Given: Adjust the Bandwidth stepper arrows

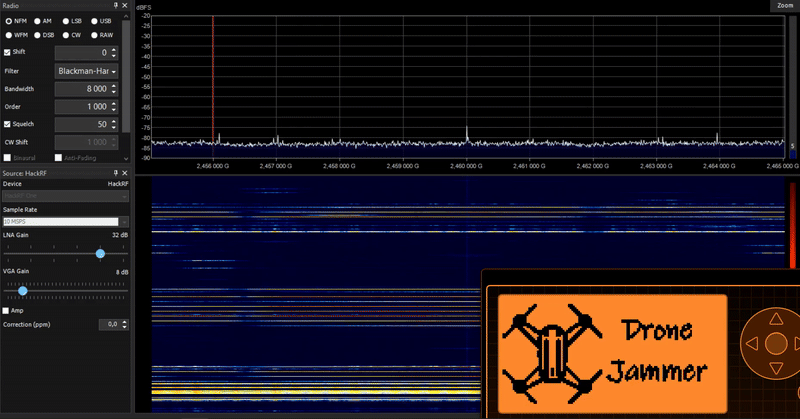Looking at the screenshot, I should tap(114, 89).
